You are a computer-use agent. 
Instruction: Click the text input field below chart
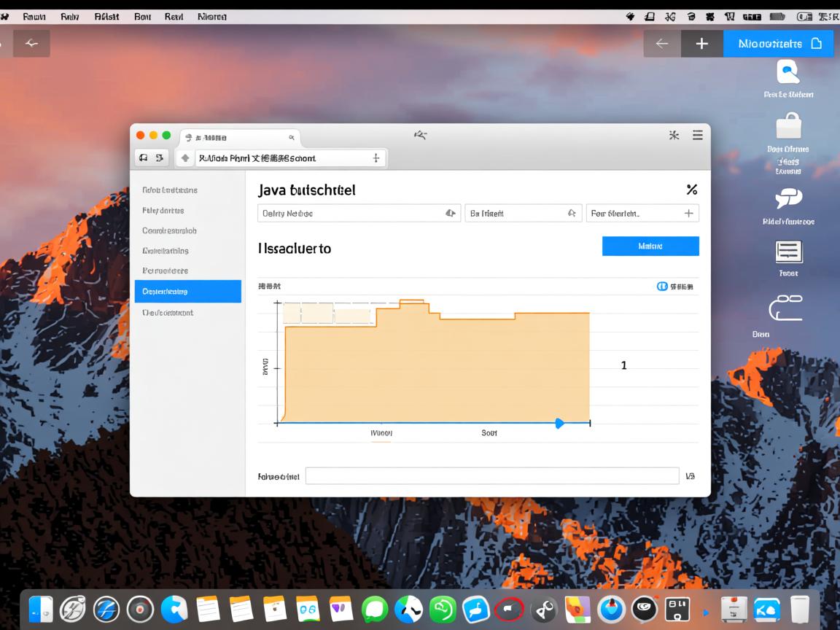(491, 476)
